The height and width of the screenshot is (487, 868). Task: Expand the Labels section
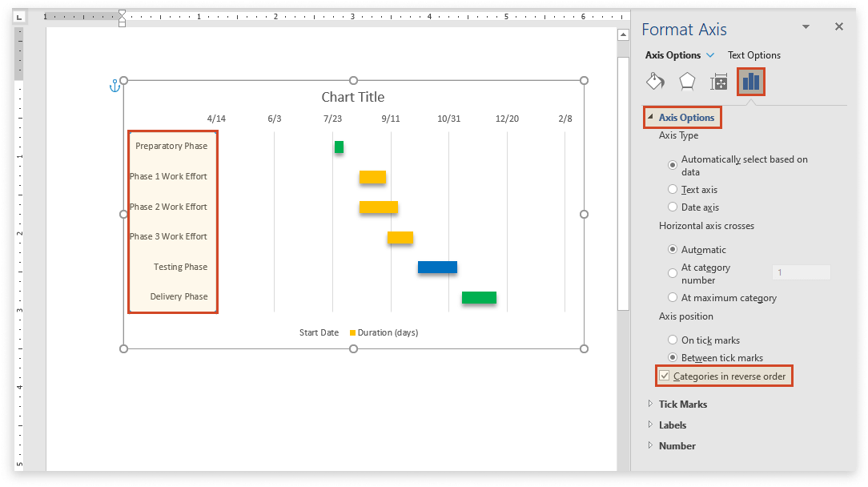672,425
